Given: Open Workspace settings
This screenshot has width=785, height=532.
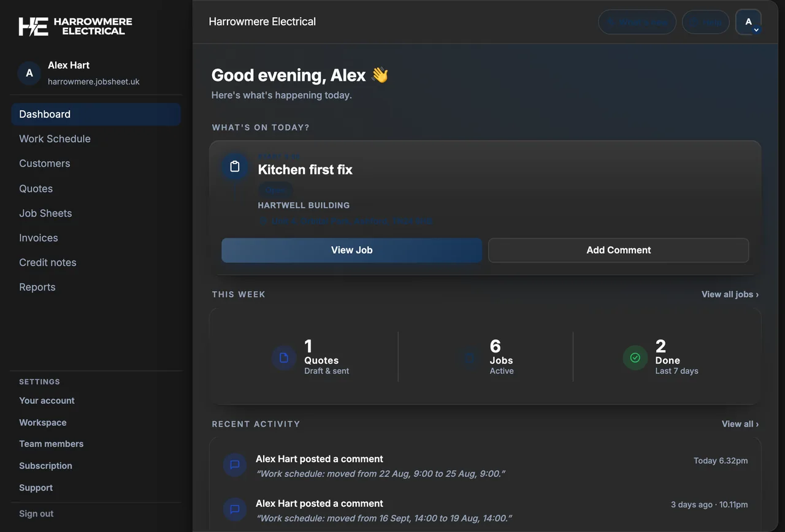Looking at the screenshot, I should click(x=43, y=423).
